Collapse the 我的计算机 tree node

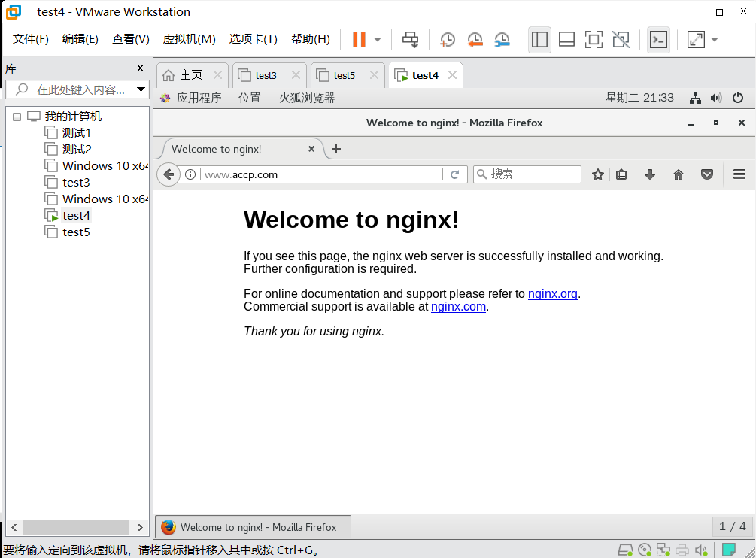(17, 117)
